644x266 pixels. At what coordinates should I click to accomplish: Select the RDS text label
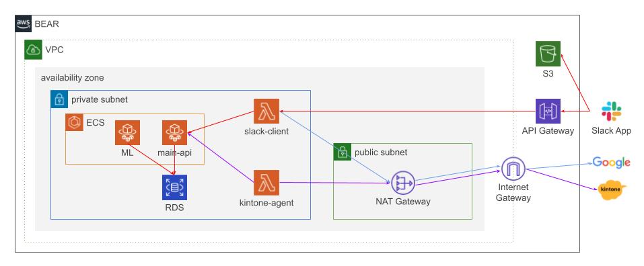pyautogui.click(x=174, y=208)
